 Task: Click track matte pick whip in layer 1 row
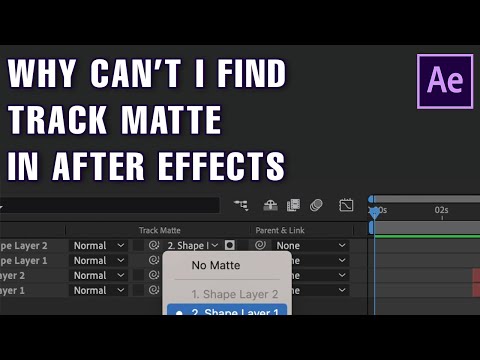click(x=154, y=290)
